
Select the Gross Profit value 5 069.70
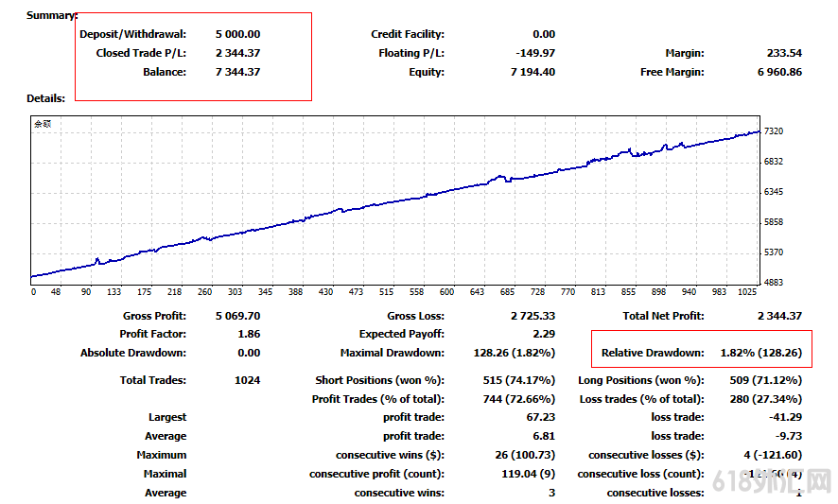tap(237, 316)
